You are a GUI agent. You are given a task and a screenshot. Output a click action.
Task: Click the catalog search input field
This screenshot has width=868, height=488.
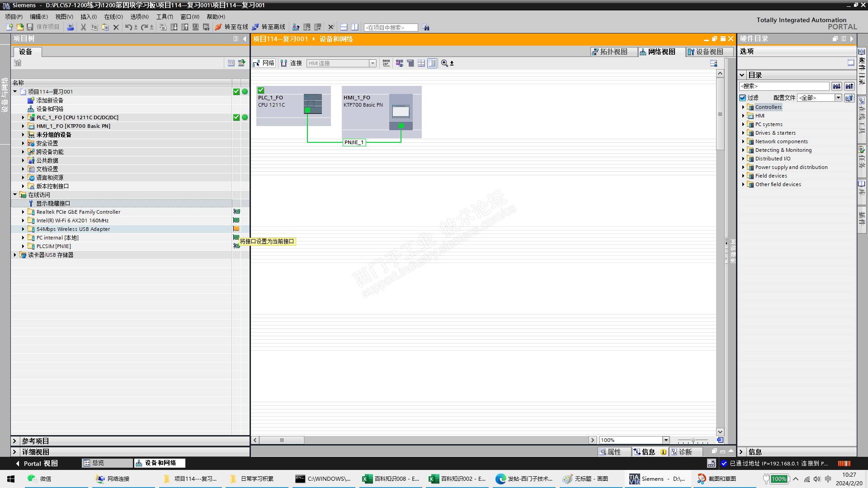pyautogui.click(x=784, y=86)
